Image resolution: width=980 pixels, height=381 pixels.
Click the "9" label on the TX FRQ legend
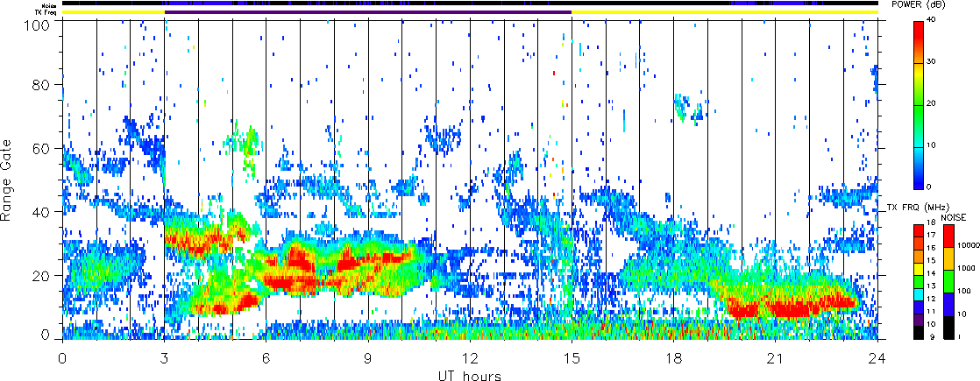pyautogui.click(x=934, y=339)
